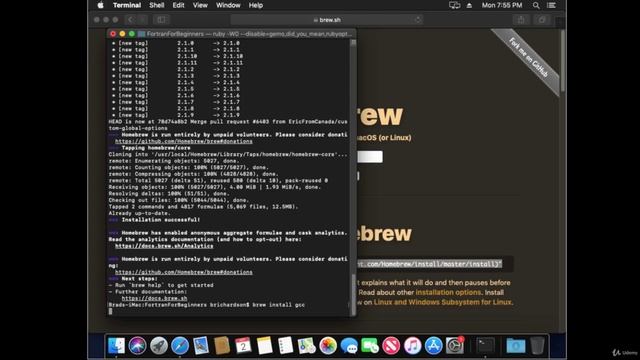640x360 pixels.
Task: Click the 'brew install gcc' command text
Action: [278, 305]
